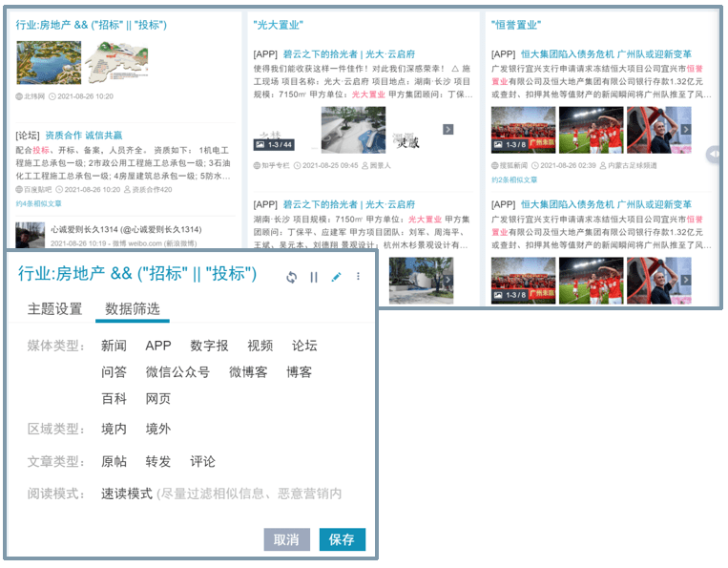The width and height of the screenshot is (728, 568).
Task: Choose 境内 region type
Action: [114, 429]
